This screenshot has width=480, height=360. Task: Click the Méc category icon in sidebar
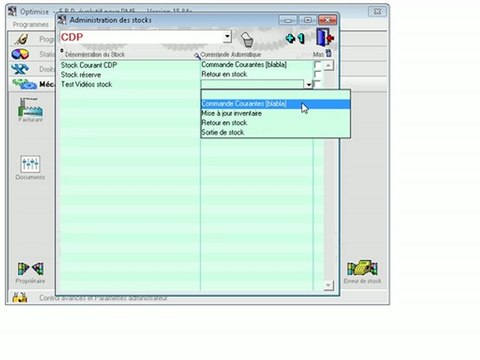(24, 84)
